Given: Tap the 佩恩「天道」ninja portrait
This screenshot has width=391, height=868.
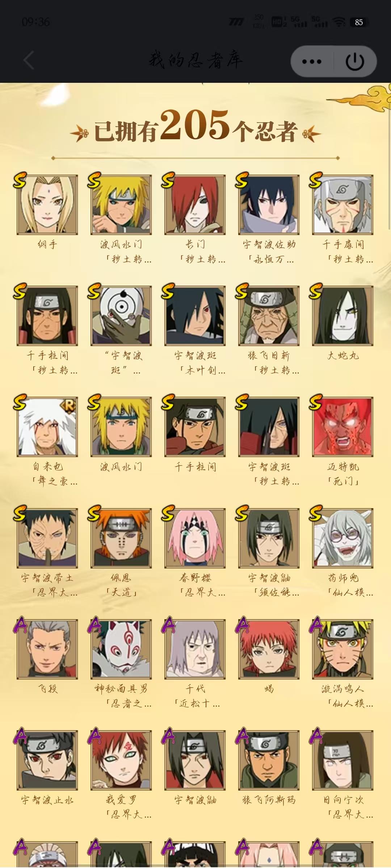Looking at the screenshot, I should pyautogui.click(x=121, y=538).
